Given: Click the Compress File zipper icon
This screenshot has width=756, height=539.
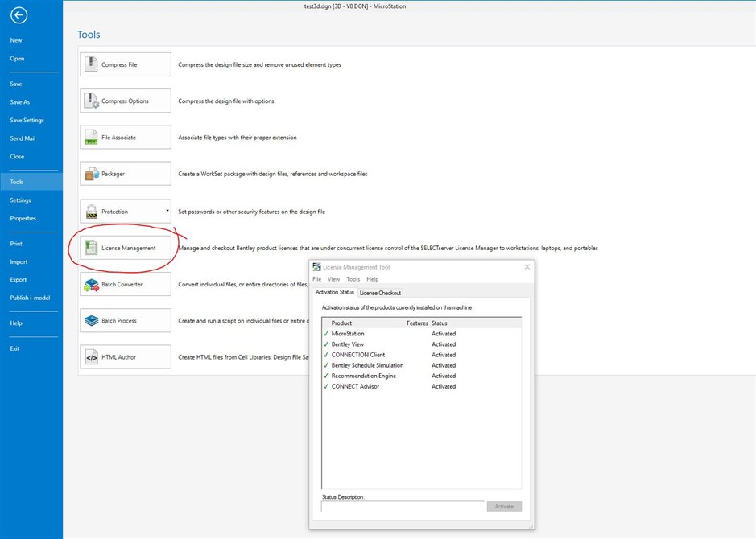Looking at the screenshot, I should 91,64.
